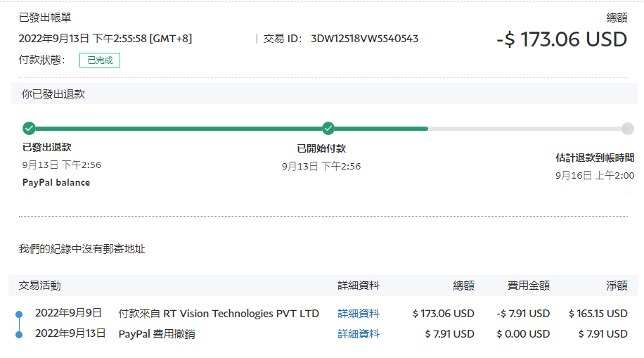Open 詳細資料 link for PayPal 費用撤銷
This screenshot has width=644, height=358.
pyautogui.click(x=359, y=334)
